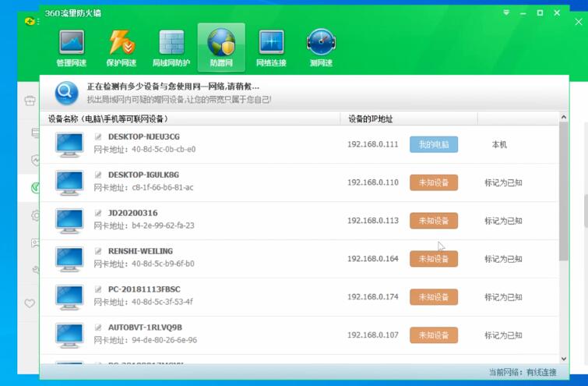Edit name of JD20200316 device

click(x=98, y=214)
